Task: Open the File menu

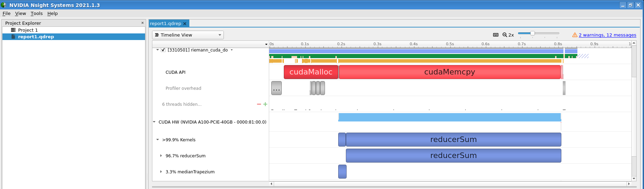Action: (x=6, y=13)
